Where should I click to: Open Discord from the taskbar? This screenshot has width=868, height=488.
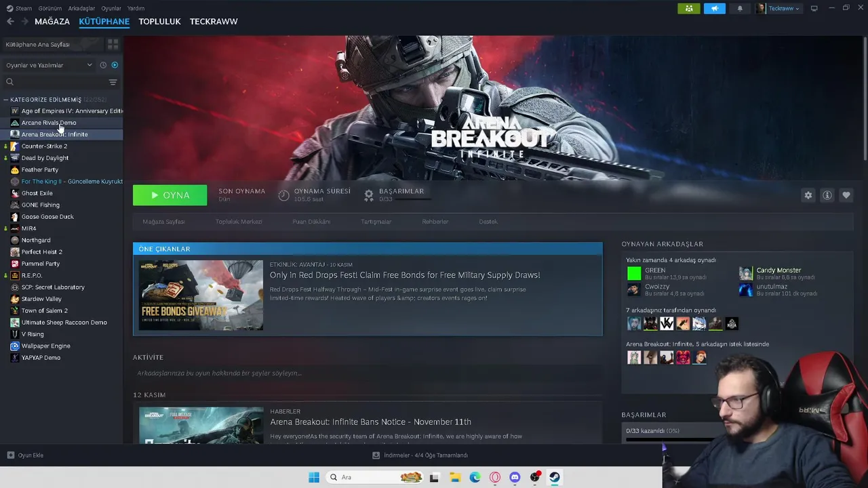[x=515, y=477]
